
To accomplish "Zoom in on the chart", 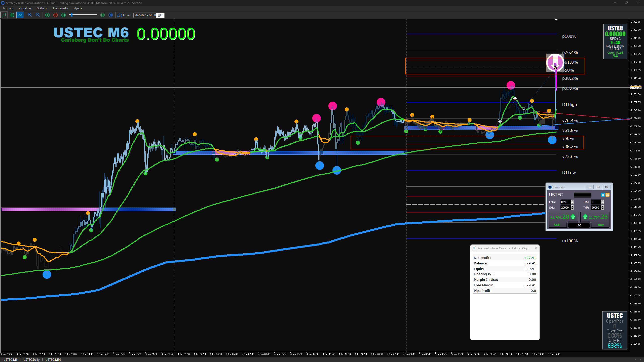I will pyautogui.click(x=30, y=15).
